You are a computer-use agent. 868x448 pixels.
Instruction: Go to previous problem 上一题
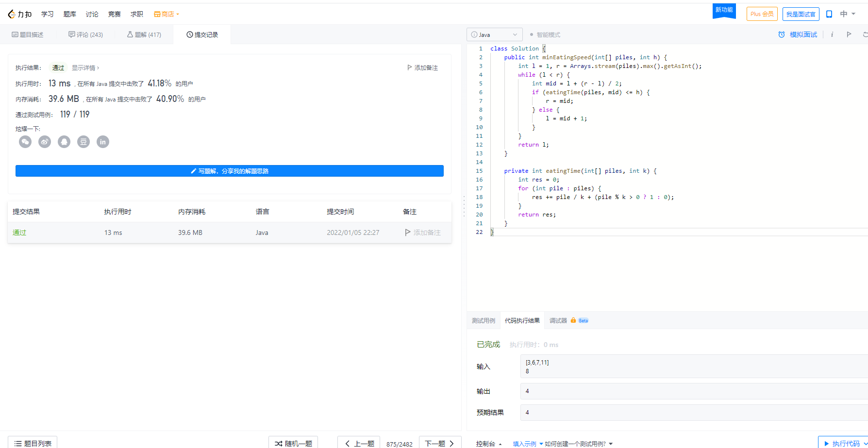click(x=360, y=443)
